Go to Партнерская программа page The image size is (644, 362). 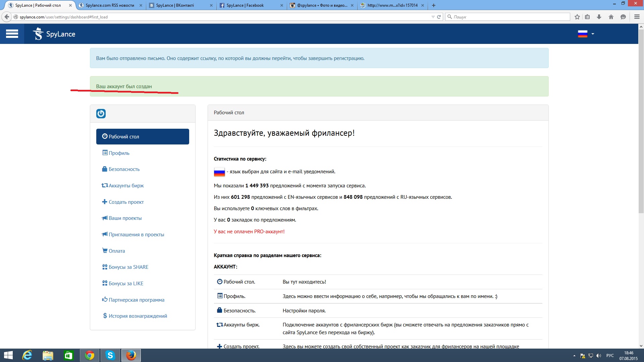coord(136,300)
